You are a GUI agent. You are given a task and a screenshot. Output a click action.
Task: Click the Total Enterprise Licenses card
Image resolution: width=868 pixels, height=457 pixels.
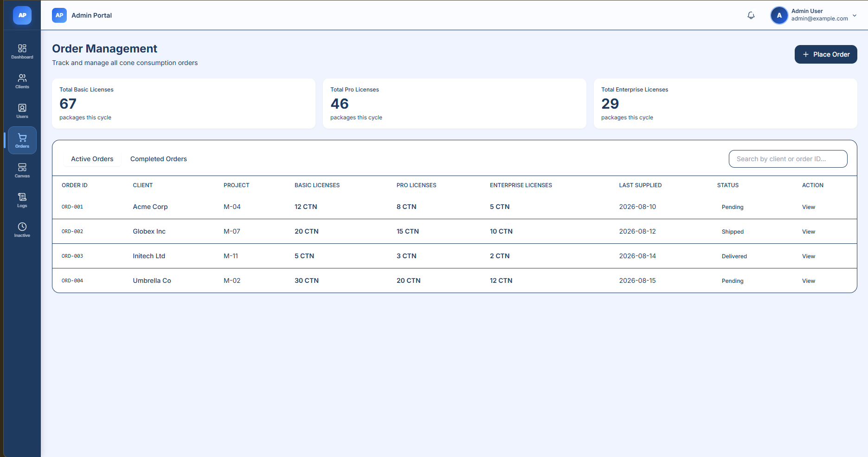[x=726, y=104]
